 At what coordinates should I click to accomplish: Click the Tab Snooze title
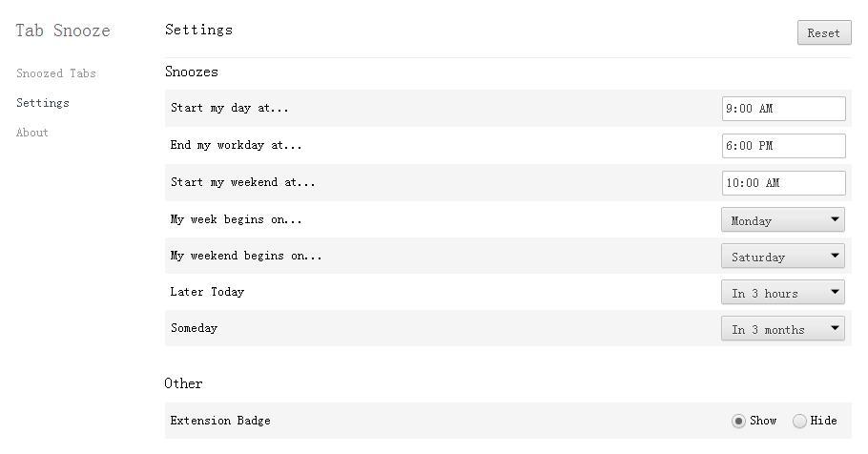tap(63, 31)
